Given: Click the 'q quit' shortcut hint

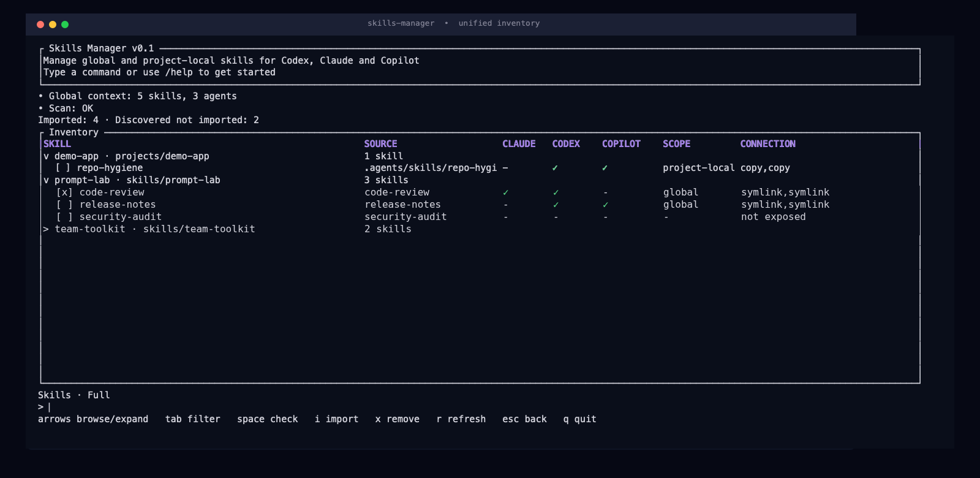Looking at the screenshot, I should pos(579,419).
